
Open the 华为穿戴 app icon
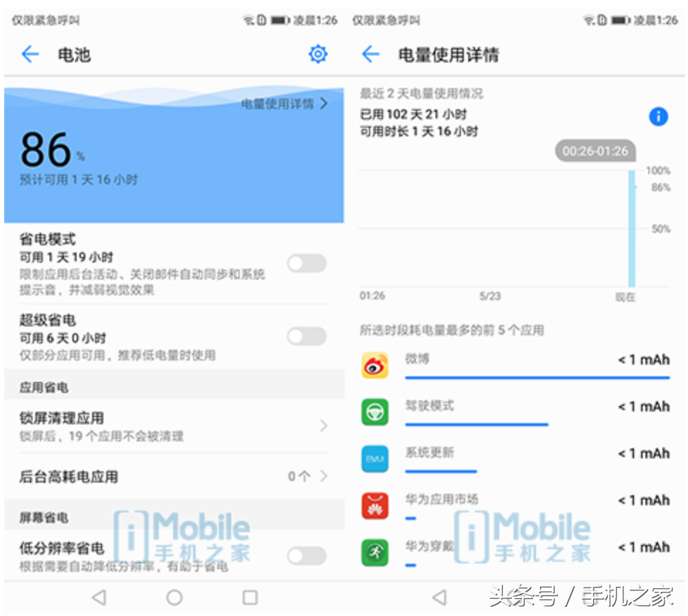tap(374, 553)
